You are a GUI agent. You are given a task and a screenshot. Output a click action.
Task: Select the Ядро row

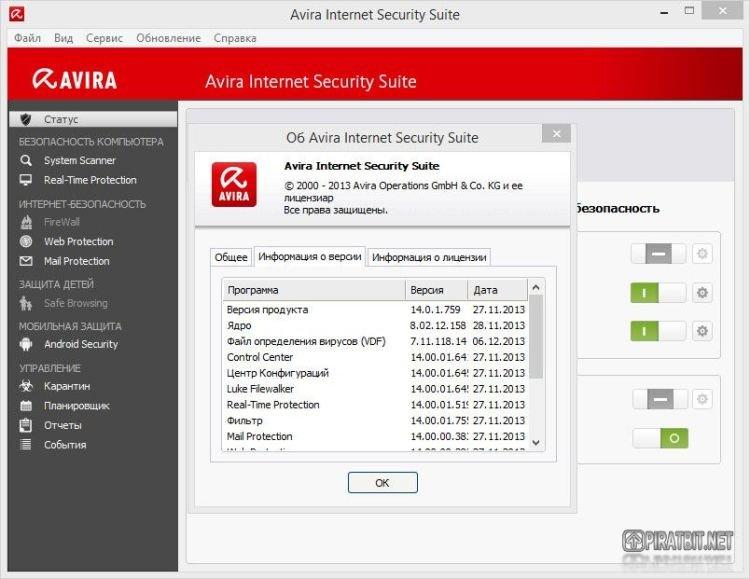[x=375, y=325]
